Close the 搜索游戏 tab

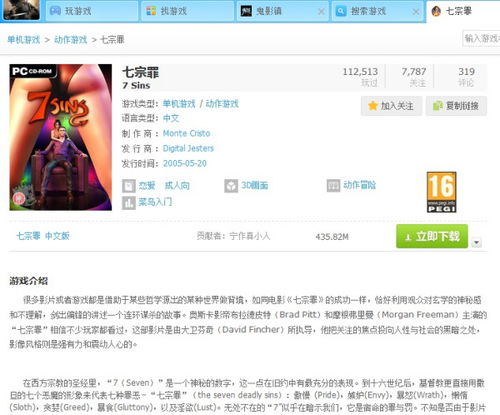(416, 12)
